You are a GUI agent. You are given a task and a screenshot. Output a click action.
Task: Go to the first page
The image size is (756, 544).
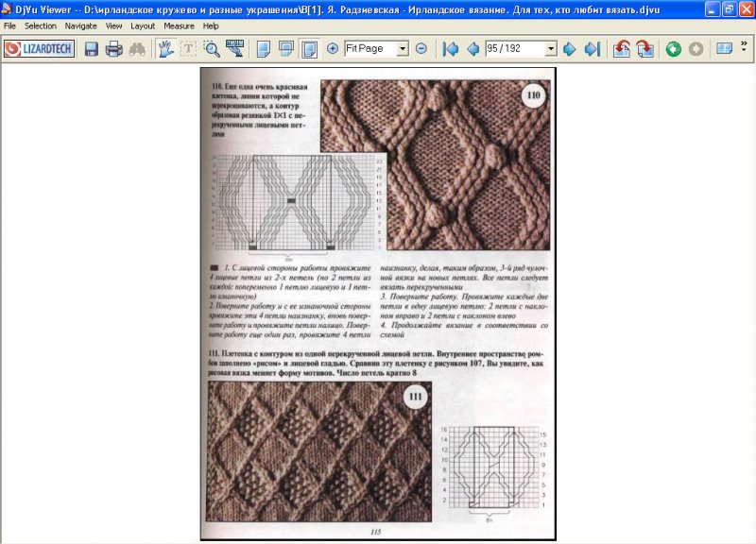coord(451,49)
